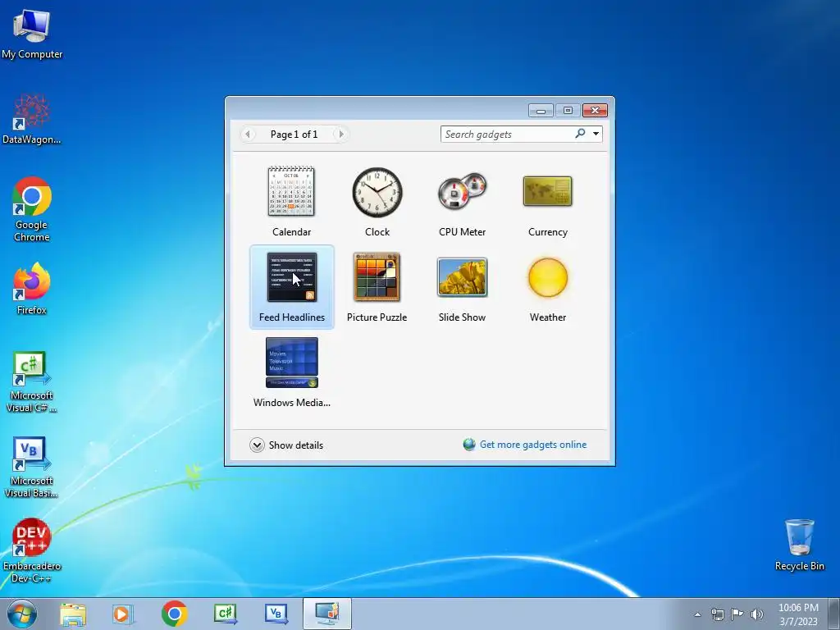Minimize the gadgets window
The width and height of the screenshot is (840, 630).
[x=541, y=111]
